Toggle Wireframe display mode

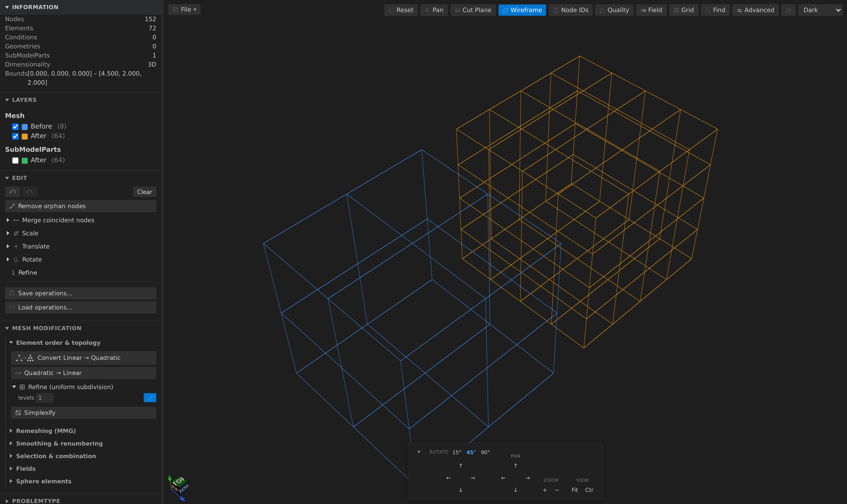tap(522, 10)
